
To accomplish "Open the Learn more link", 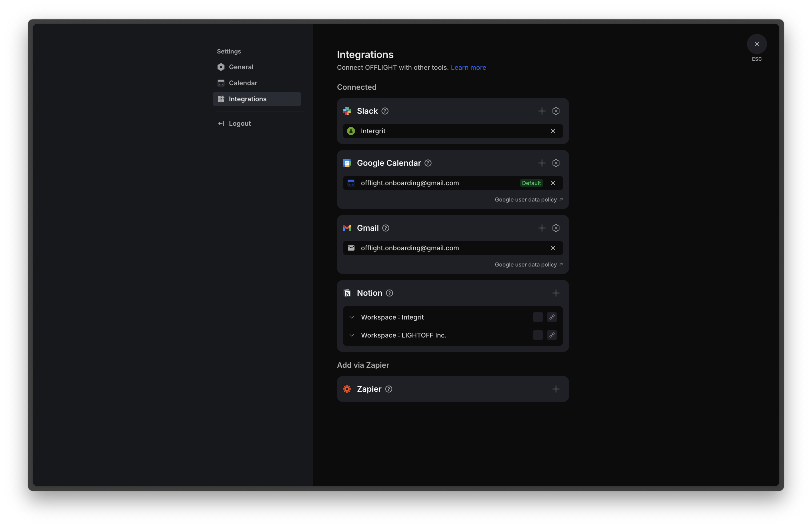I will click(468, 67).
